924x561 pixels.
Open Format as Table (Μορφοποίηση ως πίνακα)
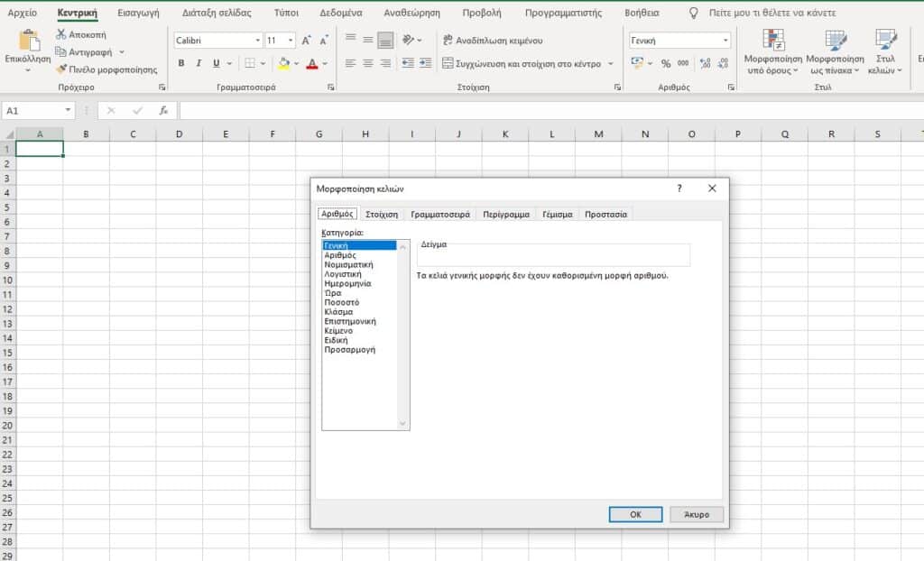(x=835, y=51)
